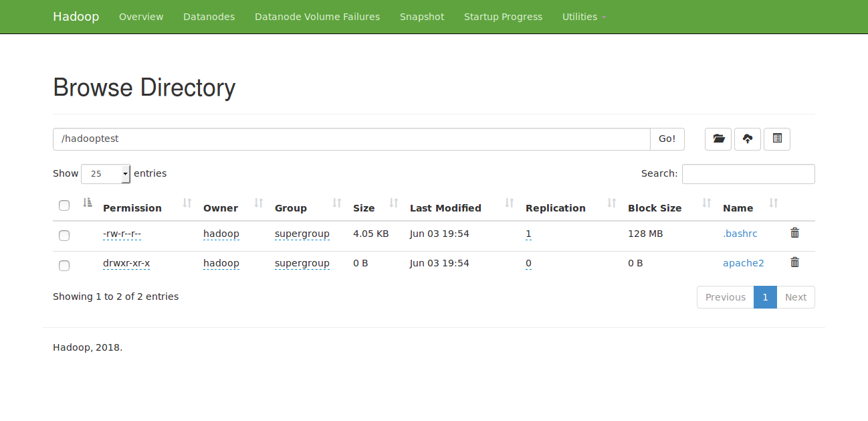
Task: Edit the hadoop owner in the .bashrc row
Action: 221,234
